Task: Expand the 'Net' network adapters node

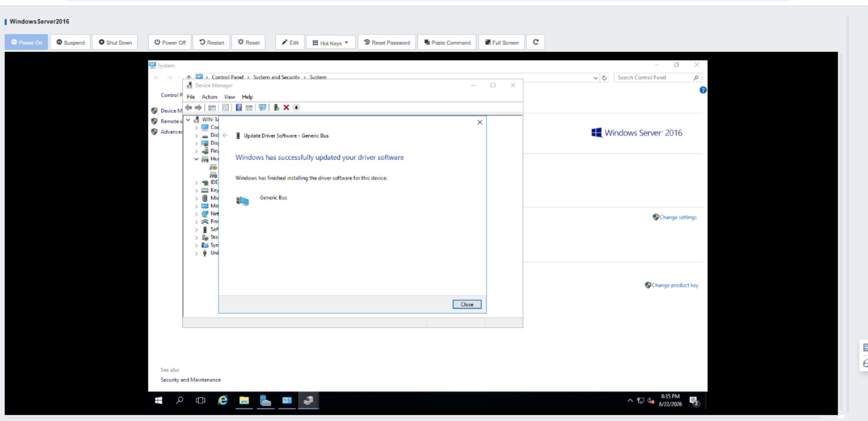Action: [x=196, y=214]
